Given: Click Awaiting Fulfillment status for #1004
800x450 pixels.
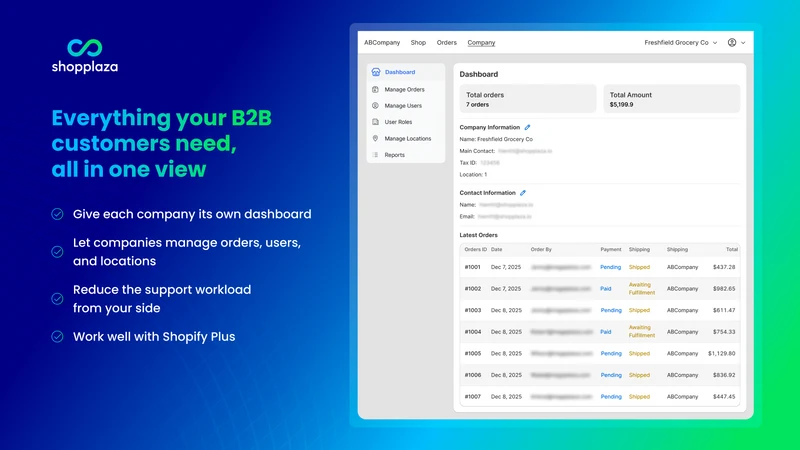Looking at the screenshot, I should tap(642, 332).
